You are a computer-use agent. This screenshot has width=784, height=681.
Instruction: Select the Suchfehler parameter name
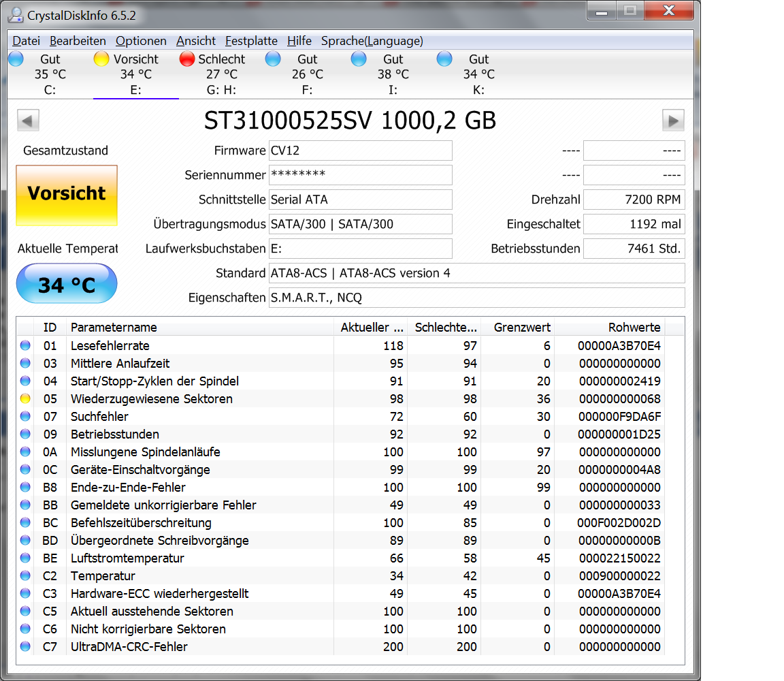coord(99,416)
